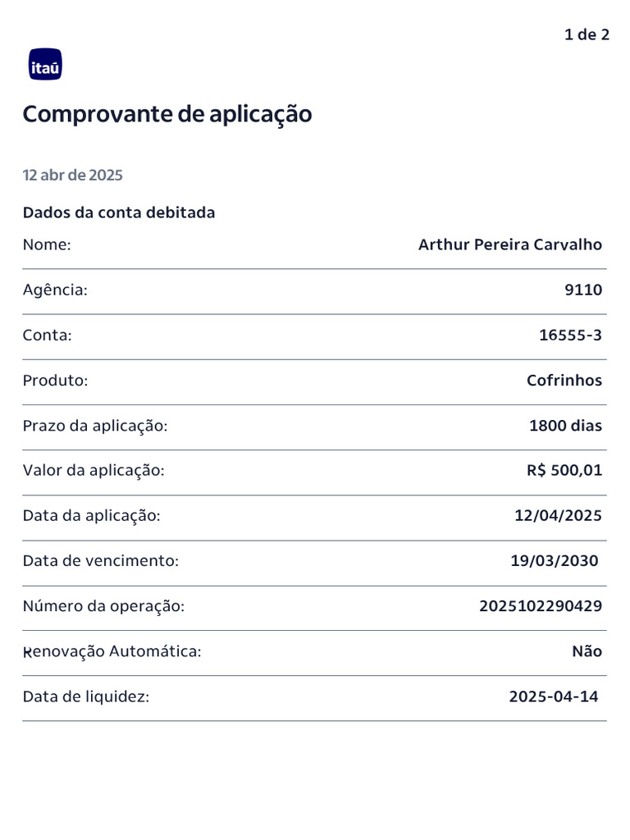Click the "Data de vencimento:" label
Viewport: 630px width, 840px height.
pyautogui.click(x=101, y=561)
